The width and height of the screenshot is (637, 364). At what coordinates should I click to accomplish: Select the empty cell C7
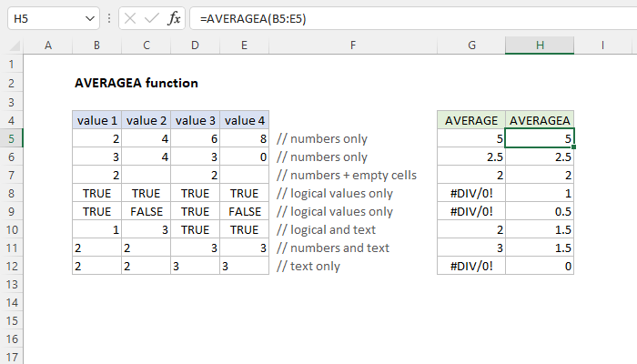pyautogui.click(x=147, y=175)
